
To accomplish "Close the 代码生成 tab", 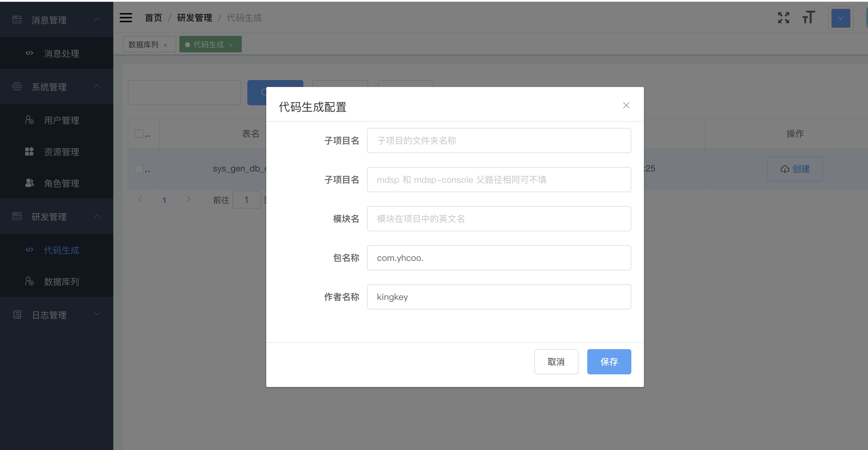I will point(231,45).
